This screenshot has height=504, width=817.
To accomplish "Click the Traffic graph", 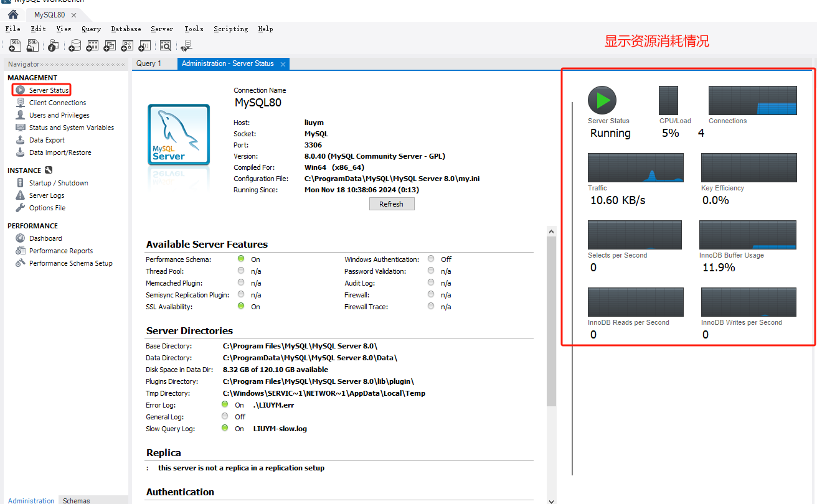I will pyautogui.click(x=636, y=167).
